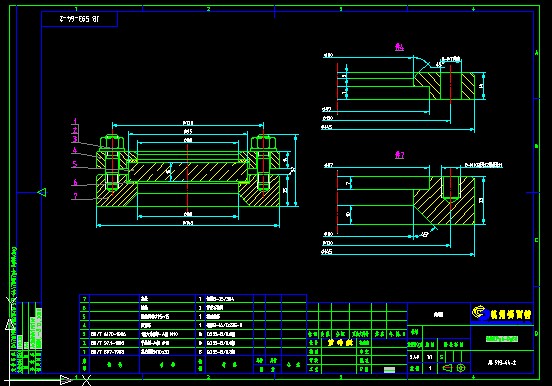This screenshot has height=386, width=552.
Task: Pick the hatched flange in upper detail view
Action: pos(444,86)
